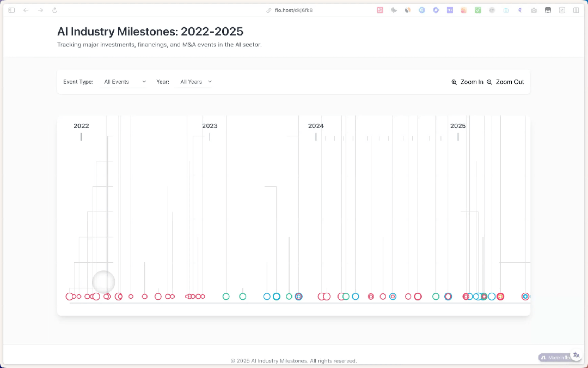Click the 2025 year label on timeline

pos(458,126)
